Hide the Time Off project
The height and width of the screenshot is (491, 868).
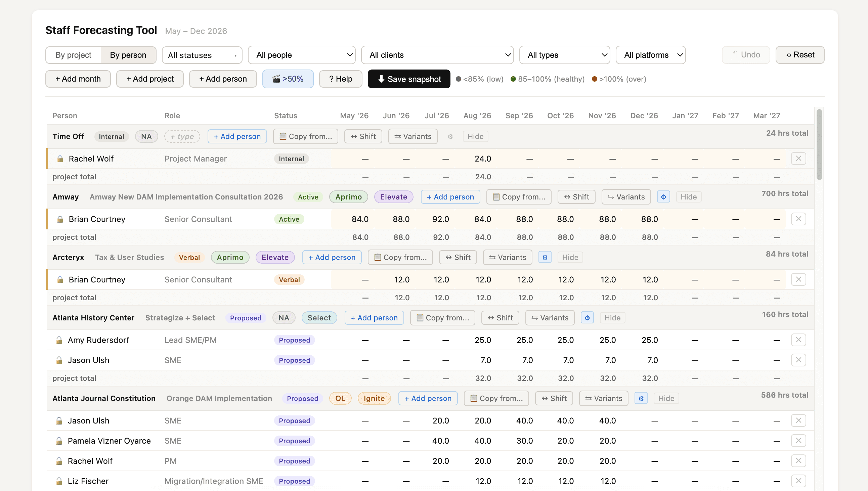(x=475, y=137)
